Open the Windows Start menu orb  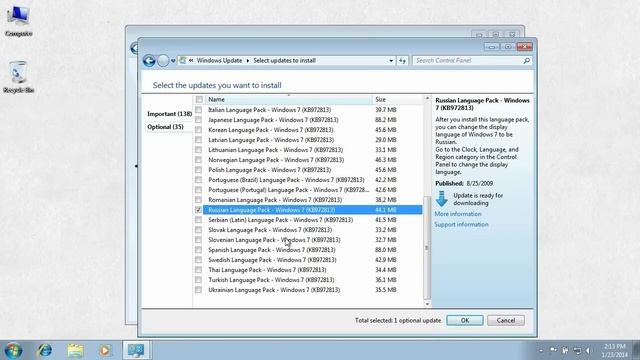coord(13,351)
